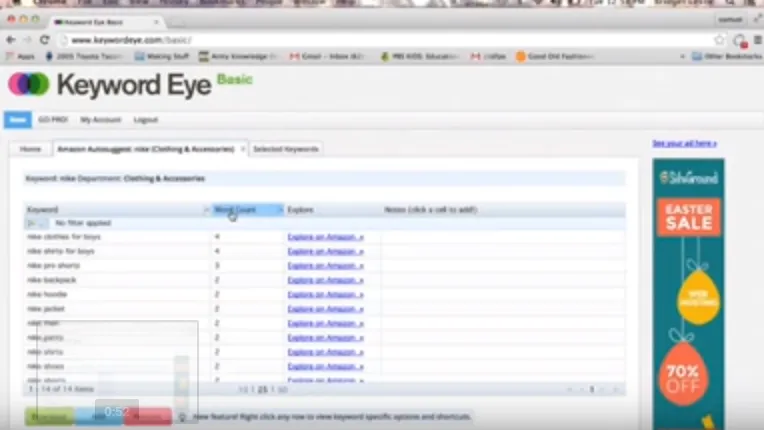Open the Word Count column dropdown arrow
Image resolution: width=764 pixels, height=430 pixels.
(280, 210)
